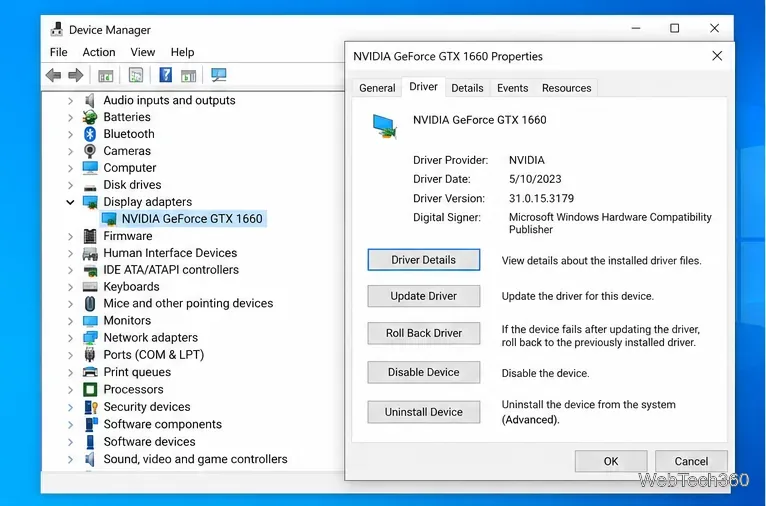Click the blue Help question-mark toolbar icon
Image resolution: width=766 pixels, height=506 pixels.
click(x=166, y=75)
